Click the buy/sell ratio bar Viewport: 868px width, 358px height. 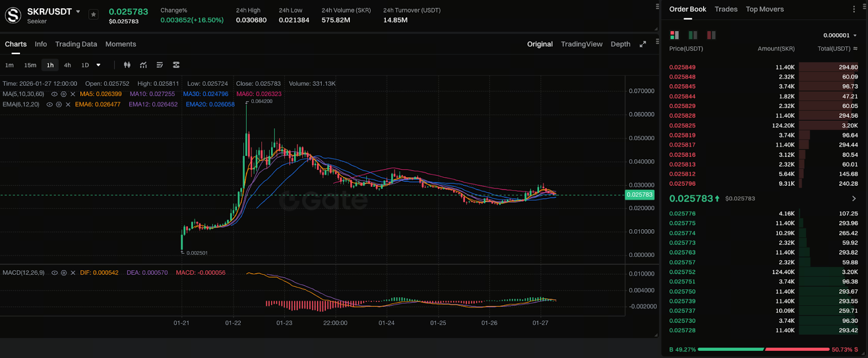coord(764,349)
